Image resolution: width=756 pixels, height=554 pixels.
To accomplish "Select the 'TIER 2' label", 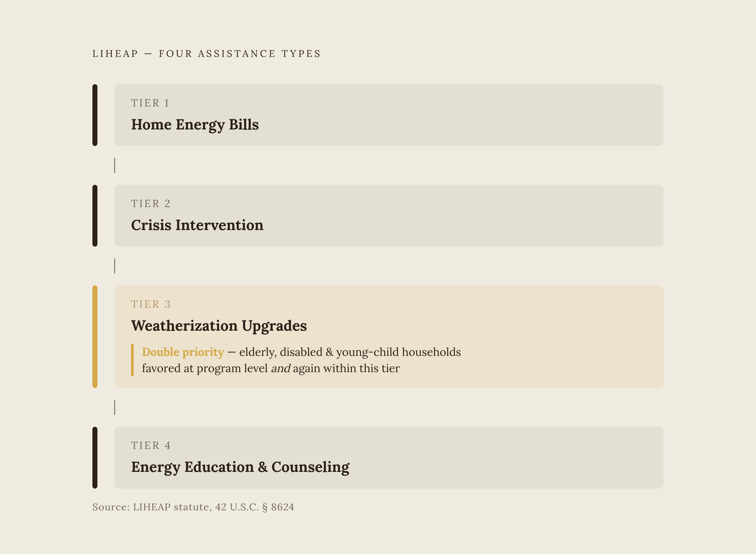I will pyautogui.click(x=151, y=203).
